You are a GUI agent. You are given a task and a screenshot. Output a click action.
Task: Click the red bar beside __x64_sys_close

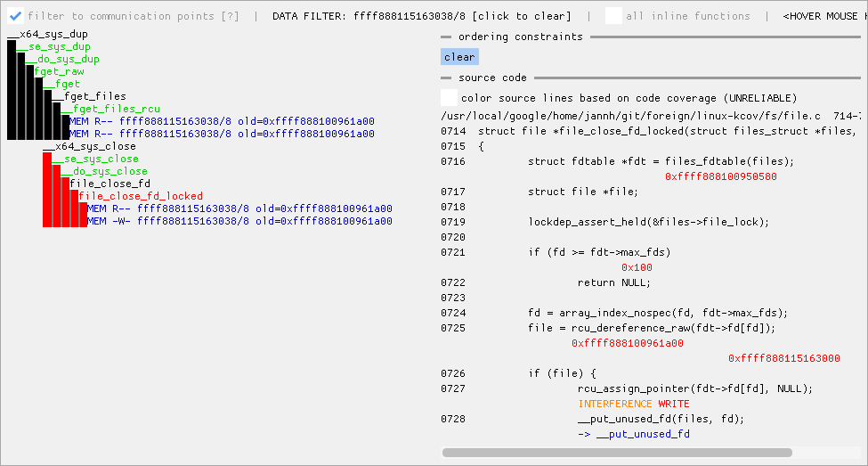pyautogui.click(x=47, y=190)
